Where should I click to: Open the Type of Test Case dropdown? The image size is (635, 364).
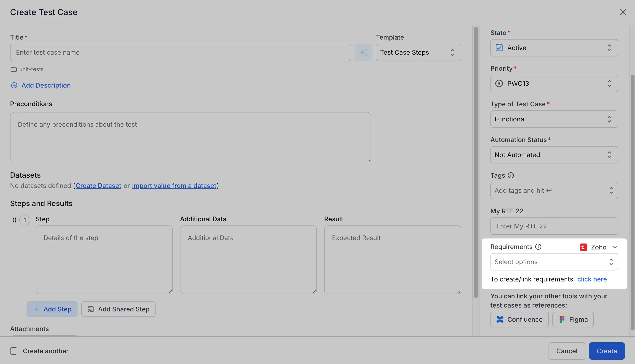coord(554,119)
